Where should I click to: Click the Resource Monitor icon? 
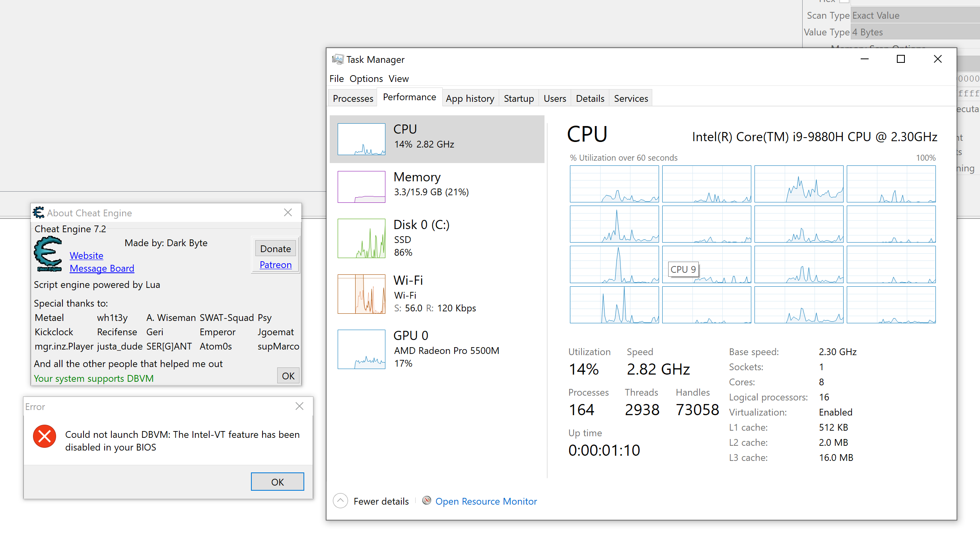pos(426,501)
